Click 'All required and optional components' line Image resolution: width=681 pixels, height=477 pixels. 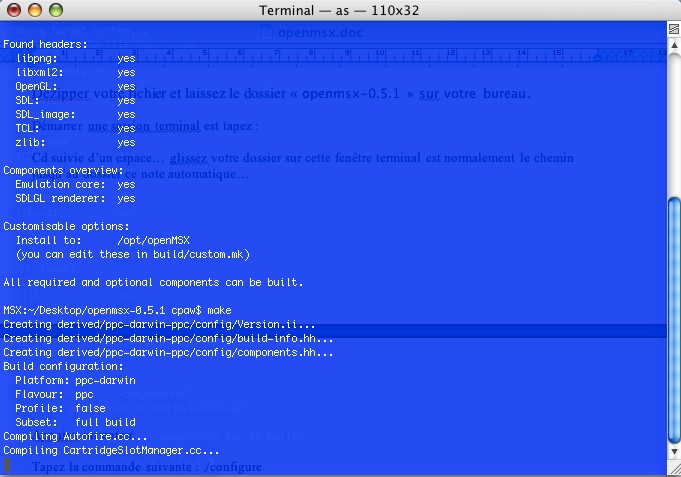153,282
